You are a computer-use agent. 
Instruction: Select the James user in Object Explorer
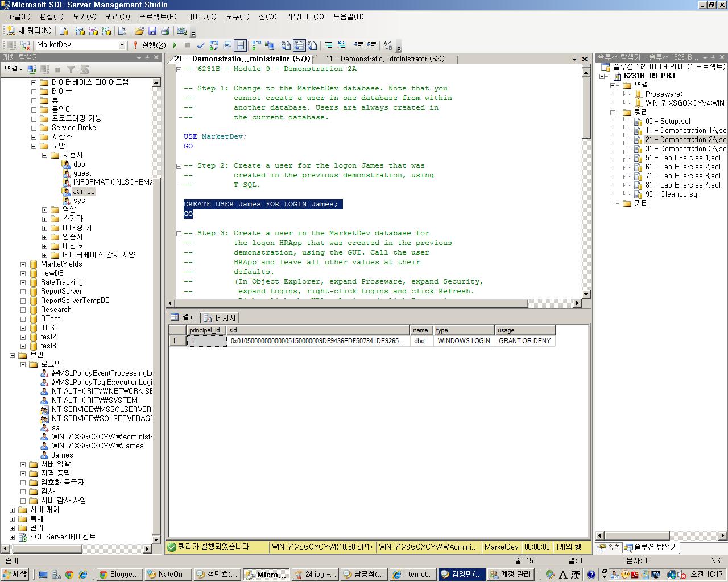tap(84, 191)
